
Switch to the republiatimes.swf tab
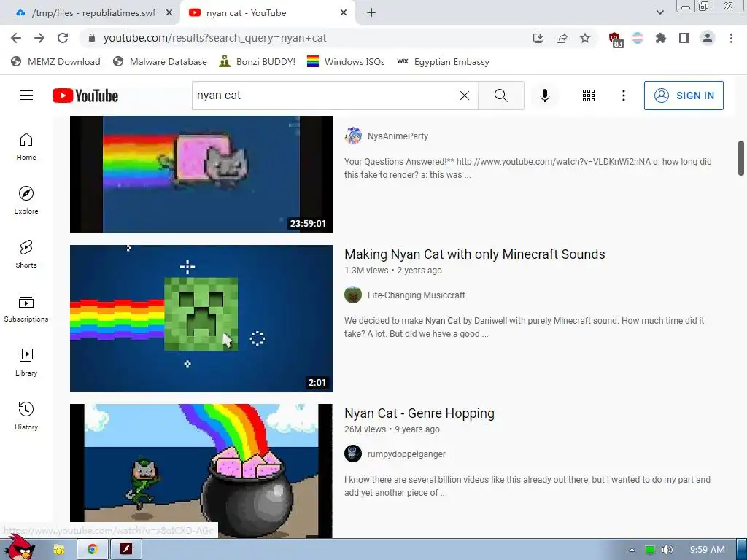click(x=93, y=13)
